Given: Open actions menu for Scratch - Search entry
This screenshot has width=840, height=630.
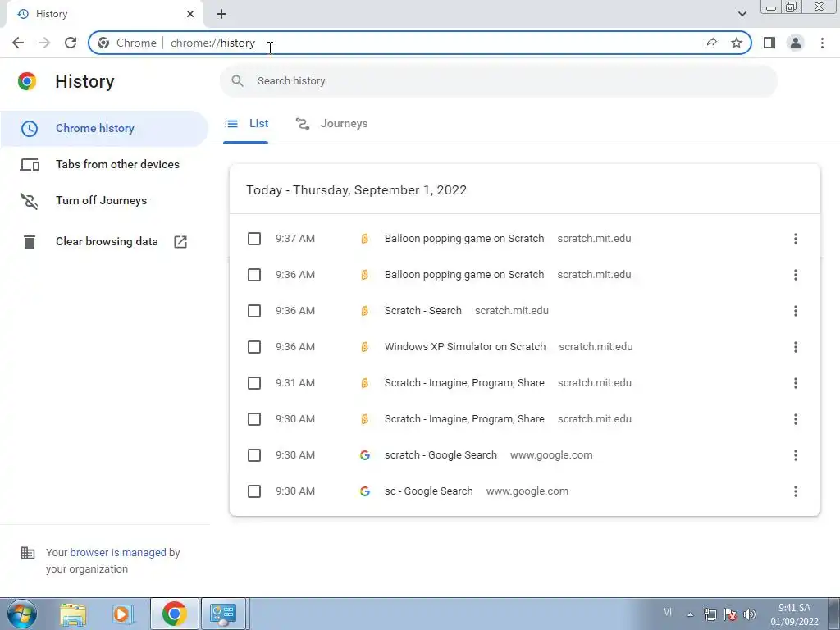Looking at the screenshot, I should point(796,311).
